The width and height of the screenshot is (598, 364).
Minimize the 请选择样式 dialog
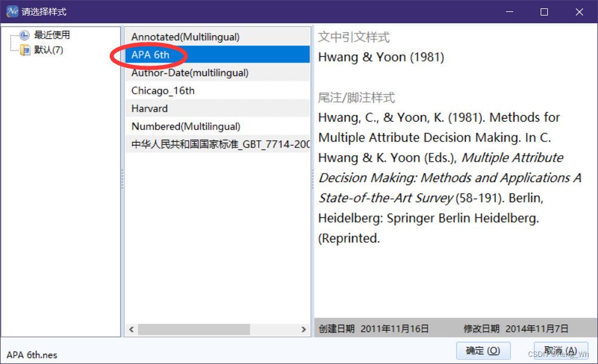(x=510, y=12)
